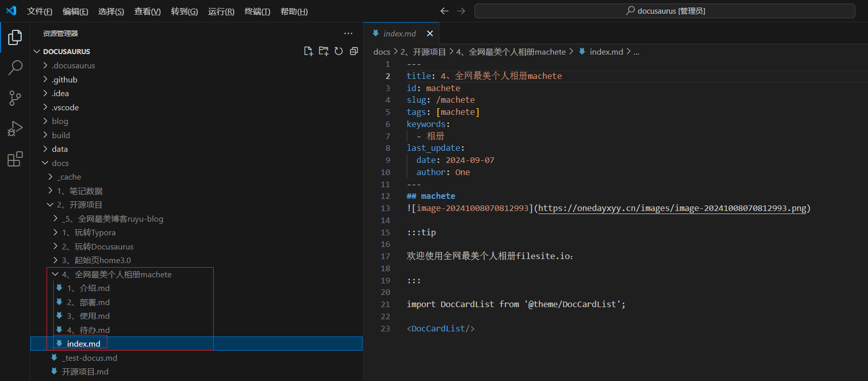The image size is (868, 381).
Task: Click the <DocCardList/> line
Action: [441, 328]
